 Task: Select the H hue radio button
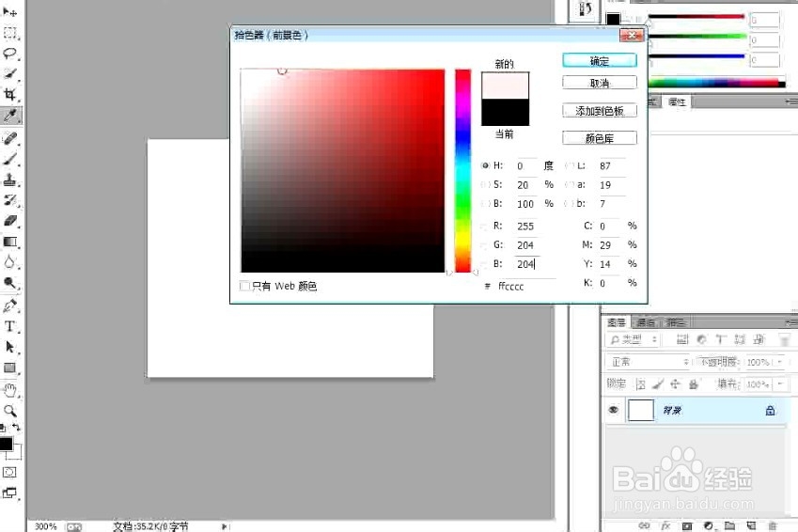point(485,165)
